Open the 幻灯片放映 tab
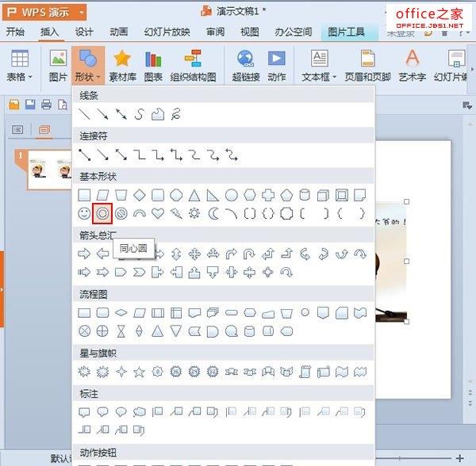This screenshot has height=466, width=476. [167, 32]
